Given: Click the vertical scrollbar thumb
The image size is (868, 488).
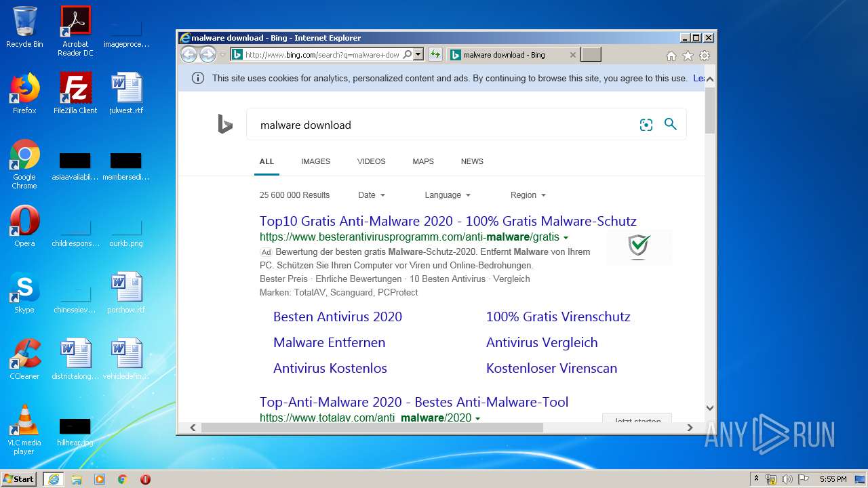Looking at the screenshot, I should coord(710,110).
